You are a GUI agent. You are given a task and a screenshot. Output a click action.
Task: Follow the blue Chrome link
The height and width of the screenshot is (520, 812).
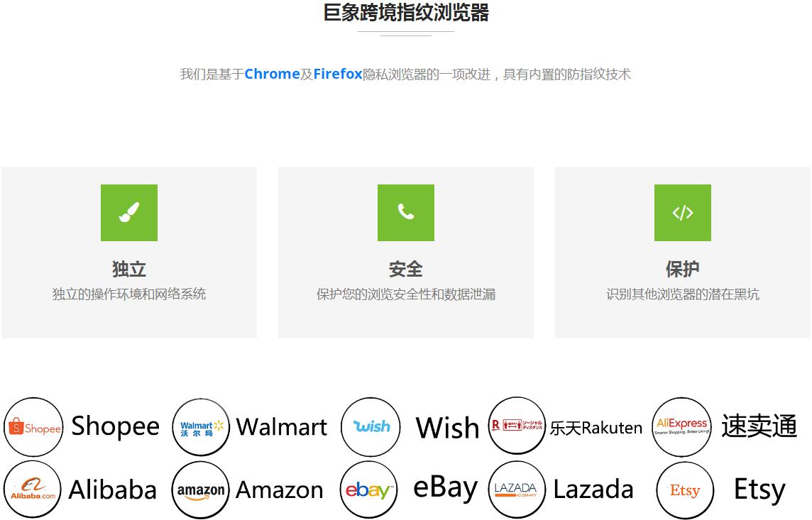272,74
